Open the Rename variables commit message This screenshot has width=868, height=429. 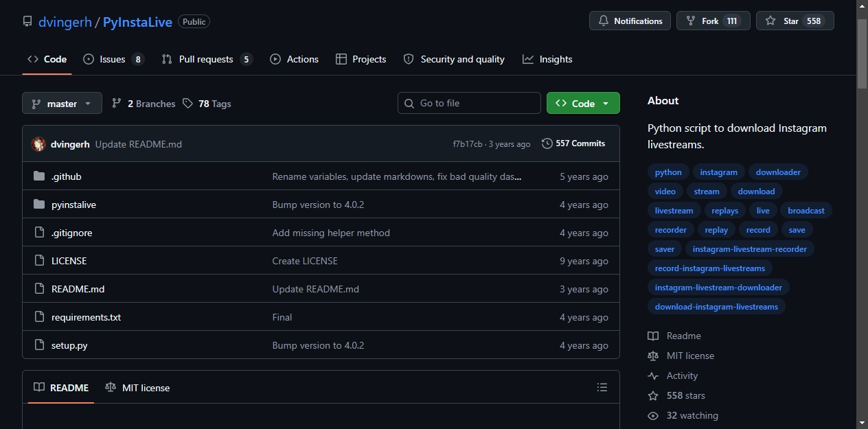397,176
